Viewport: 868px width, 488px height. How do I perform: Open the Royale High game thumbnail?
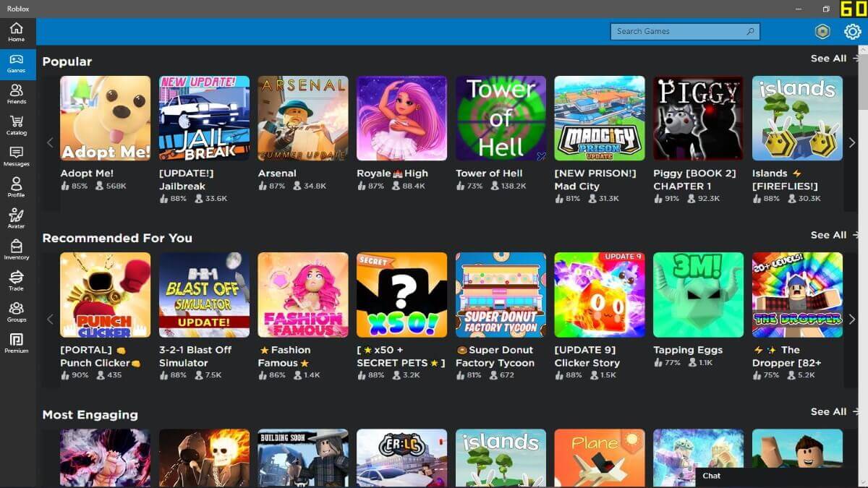pos(402,119)
